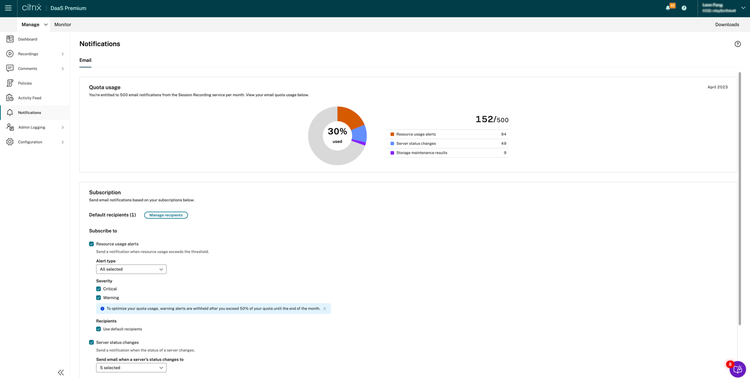
Task: Toggle the Critical severity checkbox
Action: click(99, 289)
